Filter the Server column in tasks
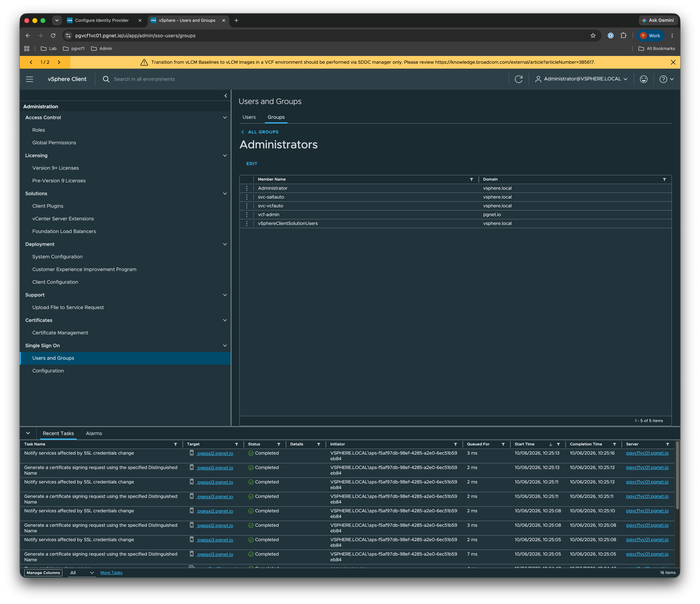This screenshot has height=604, width=700. [668, 445]
